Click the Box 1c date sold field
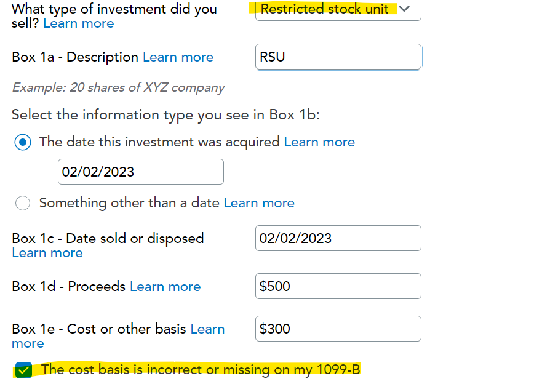The width and height of the screenshot is (558, 392). pos(338,238)
